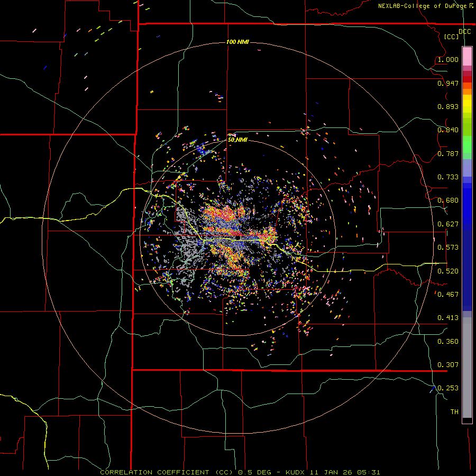
Task: Pick the light pink segment of the color bar
Action: point(467,56)
